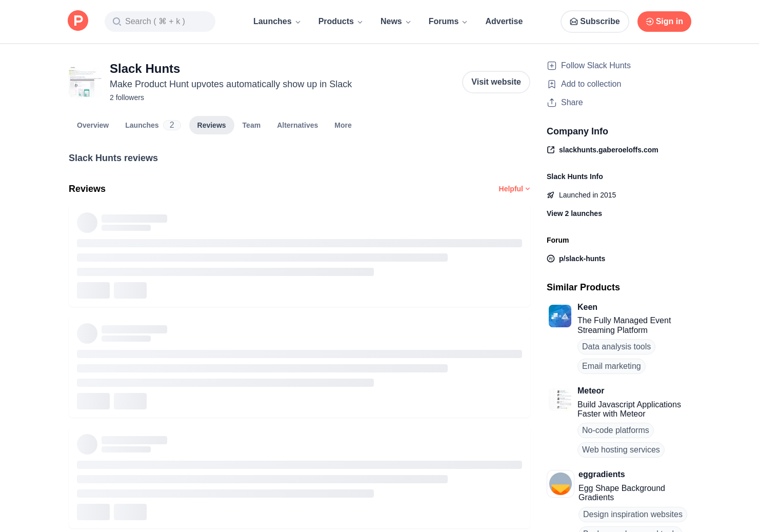Select the No-code platforms tag
The height and width of the screenshot is (532, 759).
click(615, 430)
